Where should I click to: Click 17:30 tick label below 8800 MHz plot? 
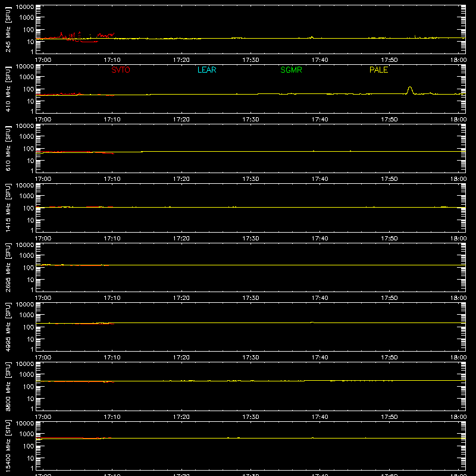[x=250, y=417]
